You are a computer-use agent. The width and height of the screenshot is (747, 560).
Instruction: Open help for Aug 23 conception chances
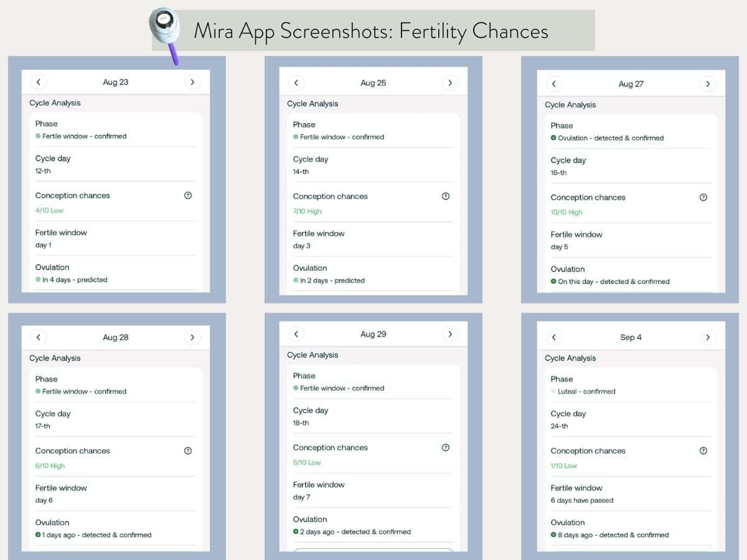click(188, 195)
